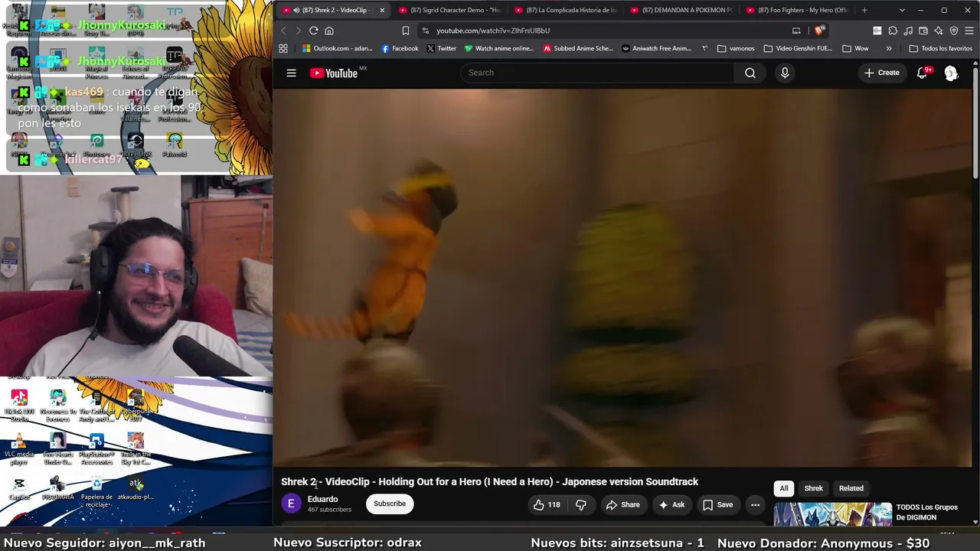Screen dimensions: 980x551
Task: Switch to the Sigrid Character Demo tab
Action: tap(449, 10)
